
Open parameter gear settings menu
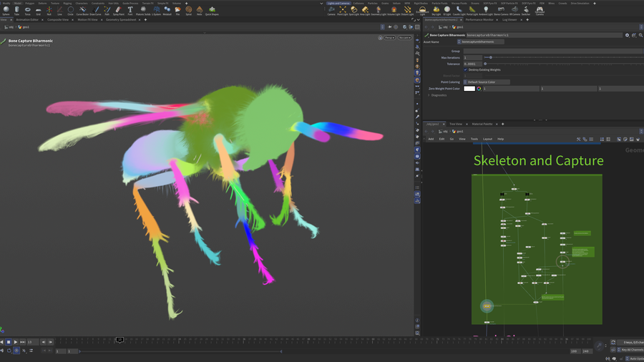click(627, 35)
